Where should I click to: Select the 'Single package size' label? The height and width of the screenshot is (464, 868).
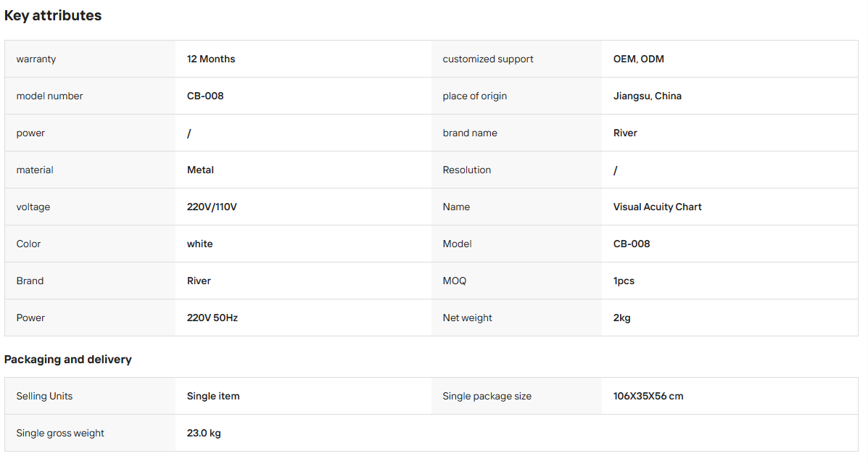(487, 397)
